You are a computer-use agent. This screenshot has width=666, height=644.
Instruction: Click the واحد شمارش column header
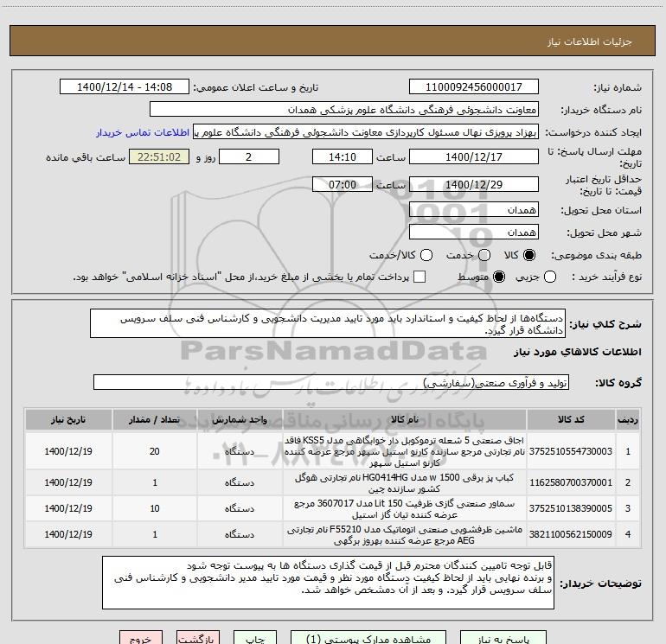tap(240, 419)
